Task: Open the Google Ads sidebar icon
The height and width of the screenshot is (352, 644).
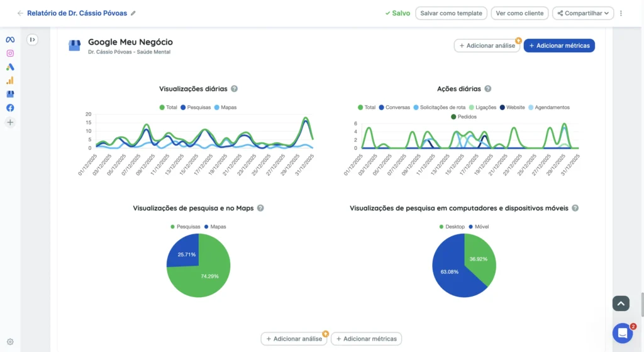Action: coord(10,67)
